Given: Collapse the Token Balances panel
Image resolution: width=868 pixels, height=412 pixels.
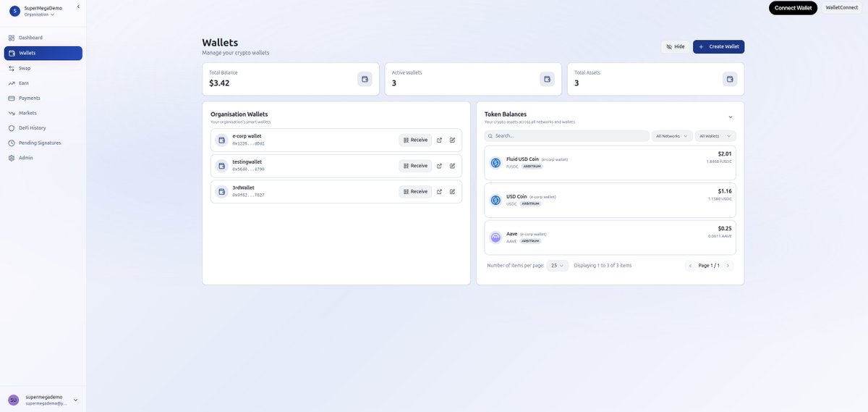Looking at the screenshot, I should pyautogui.click(x=731, y=117).
